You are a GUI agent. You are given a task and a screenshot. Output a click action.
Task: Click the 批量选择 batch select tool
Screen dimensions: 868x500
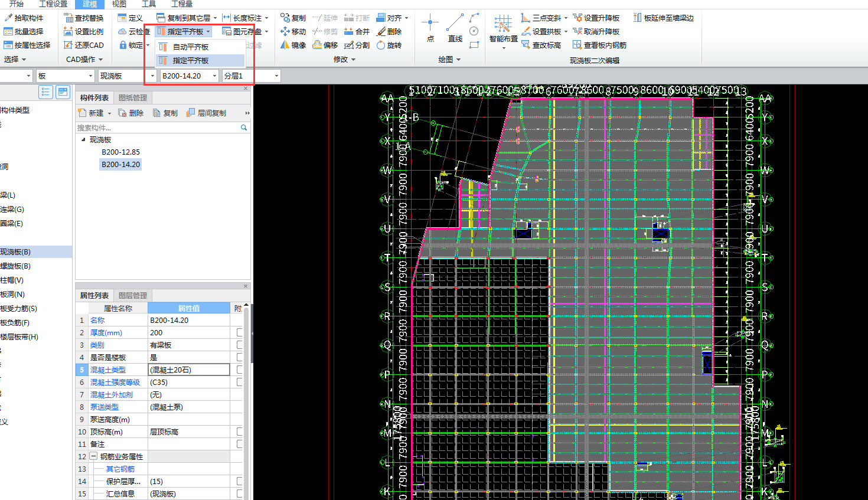(x=24, y=31)
